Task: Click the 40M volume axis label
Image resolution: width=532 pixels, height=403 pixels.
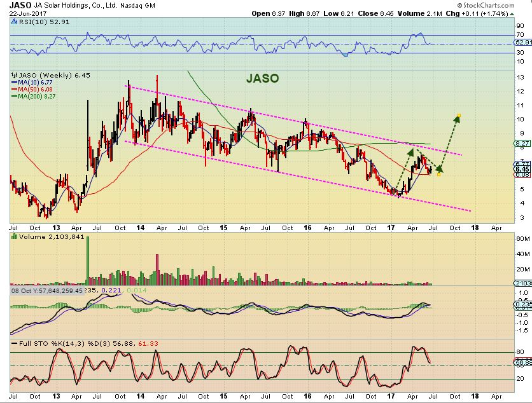Action: pyautogui.click(x=523, y=254)
